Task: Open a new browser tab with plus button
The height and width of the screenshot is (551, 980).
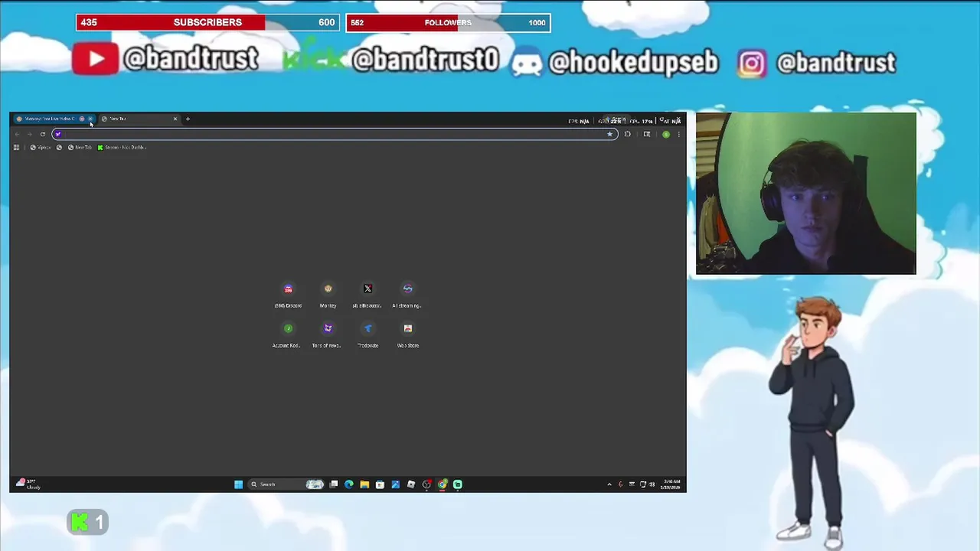Action: pos(188,119)
